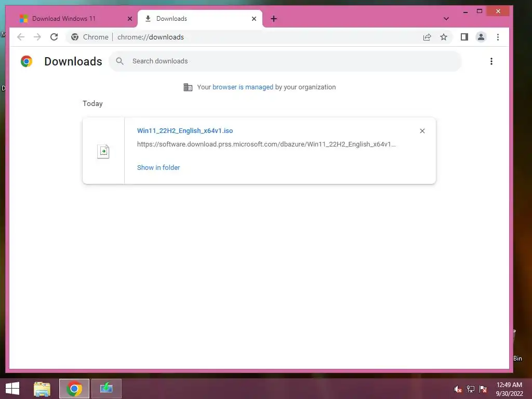This screenshot has height=399, width=532.
Task: Open File Explorer from the taskbar
Action: 42,389
